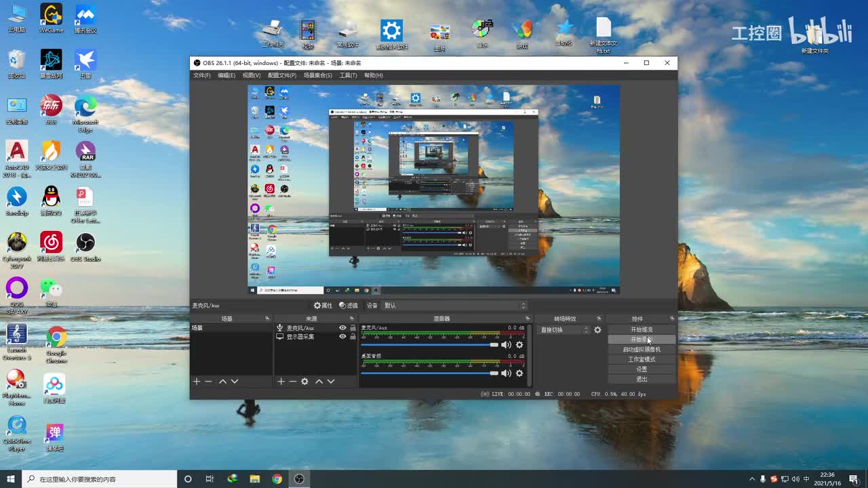The image size is (868, 488).
Task: Add a new source in the 来源 panel
Action: coord(281,382)
